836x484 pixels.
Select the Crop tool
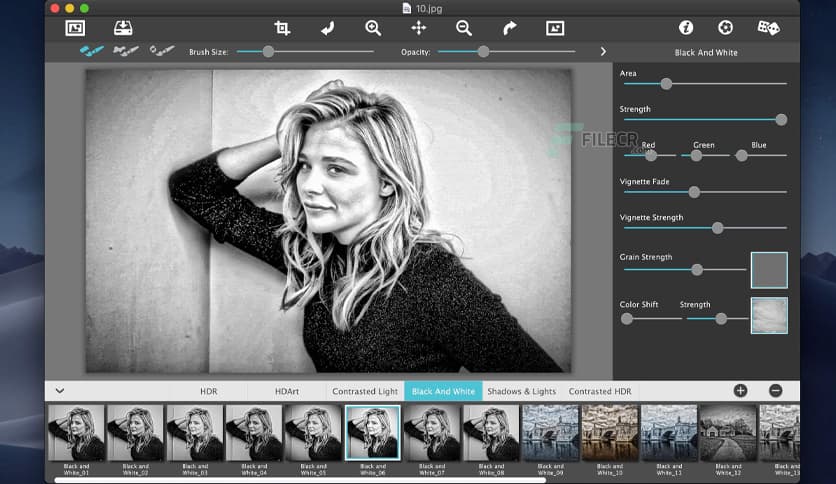(282, 28)
